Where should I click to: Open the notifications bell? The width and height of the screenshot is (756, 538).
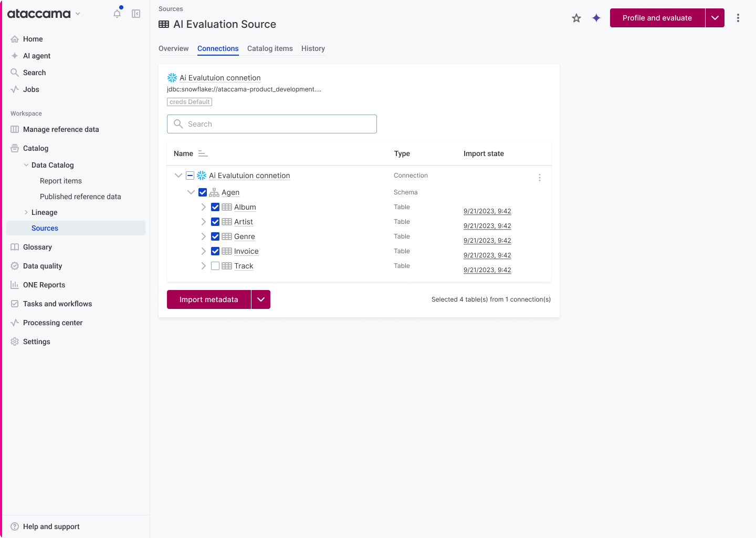pyautogui.click(x=117, y=14)
